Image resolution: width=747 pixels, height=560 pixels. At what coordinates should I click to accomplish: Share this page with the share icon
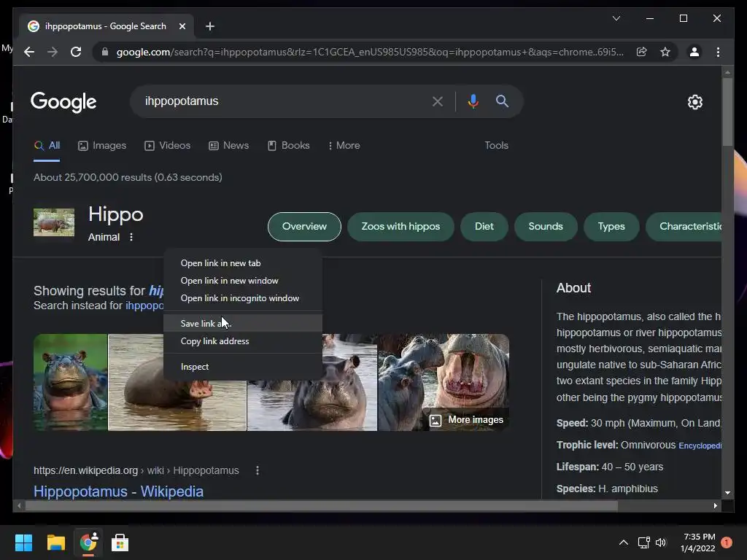pos(642,52)
